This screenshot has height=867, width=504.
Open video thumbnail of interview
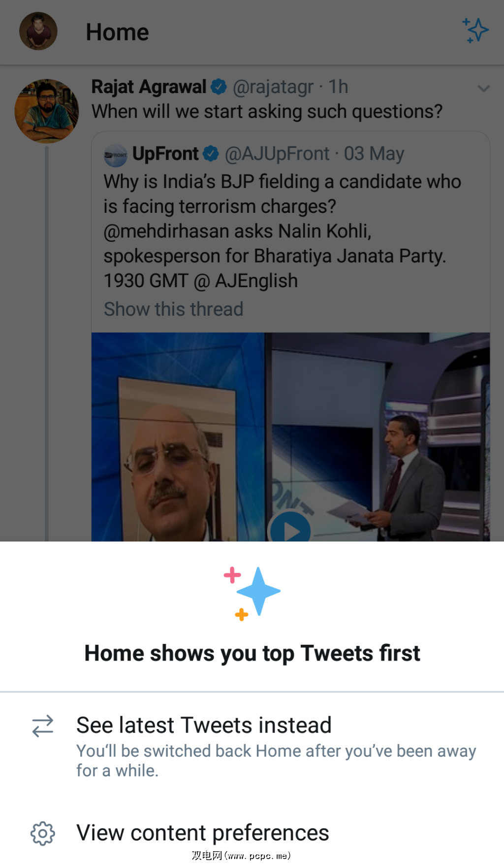(290, 437)
